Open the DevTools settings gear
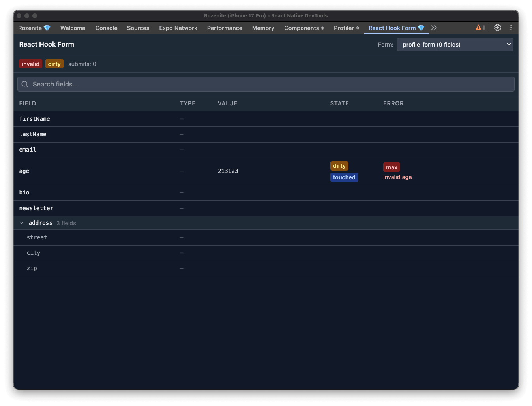532x406 pixels. pyautogui.click(x=497, y=28)
